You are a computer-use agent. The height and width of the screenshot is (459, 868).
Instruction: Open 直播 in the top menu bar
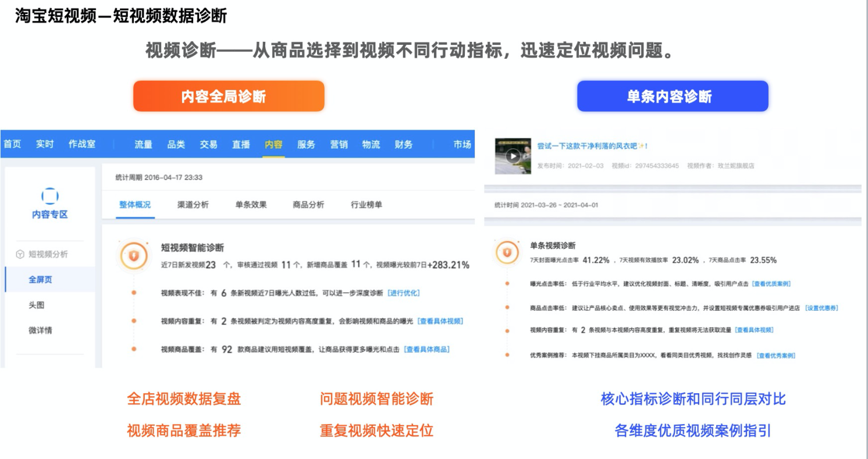coord(241,144)
